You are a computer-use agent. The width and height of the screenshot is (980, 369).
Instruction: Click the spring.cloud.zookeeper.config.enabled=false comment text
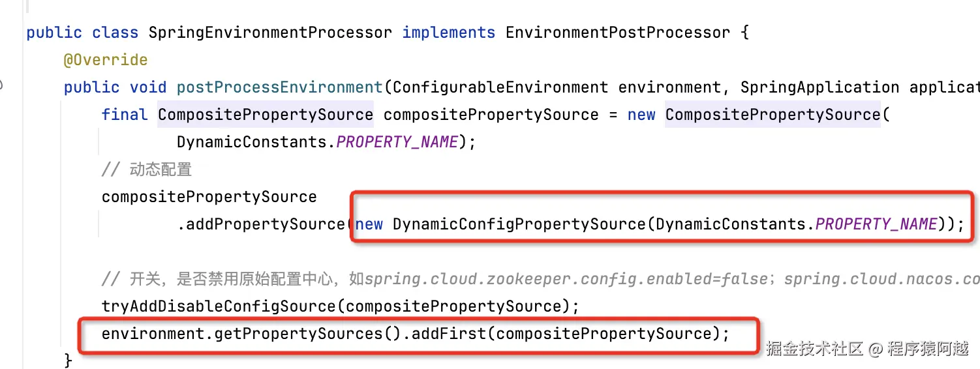tap(566, 279)
